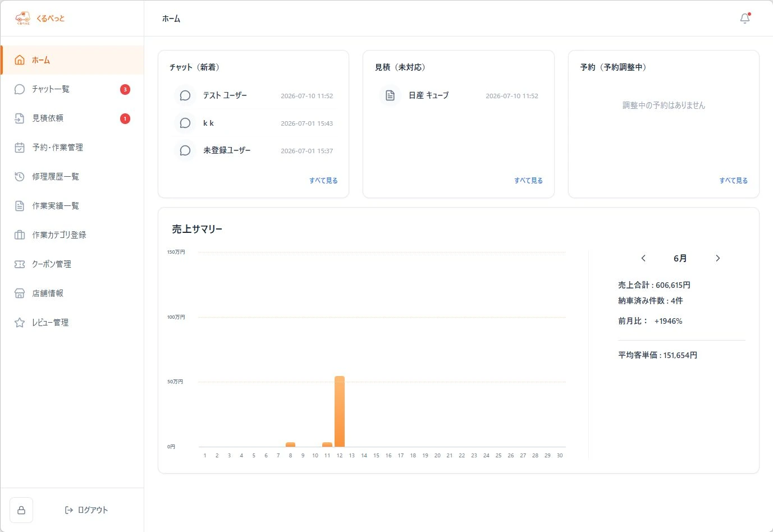Click the レビュー管理 star icon
Screen dimensions: 773x532
tap(20, 323)
